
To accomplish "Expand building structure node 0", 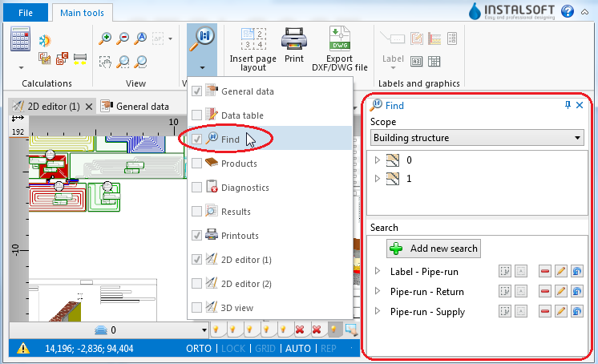I will coord(378,160).
